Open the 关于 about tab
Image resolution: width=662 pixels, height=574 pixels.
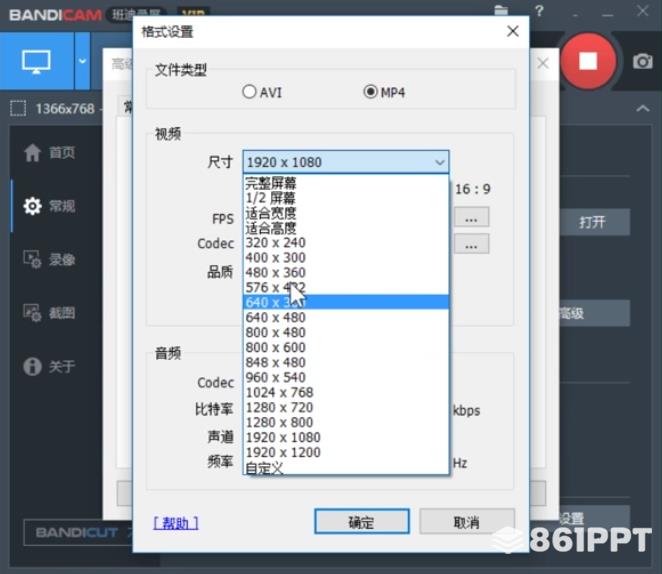click(x=50, y=366)
